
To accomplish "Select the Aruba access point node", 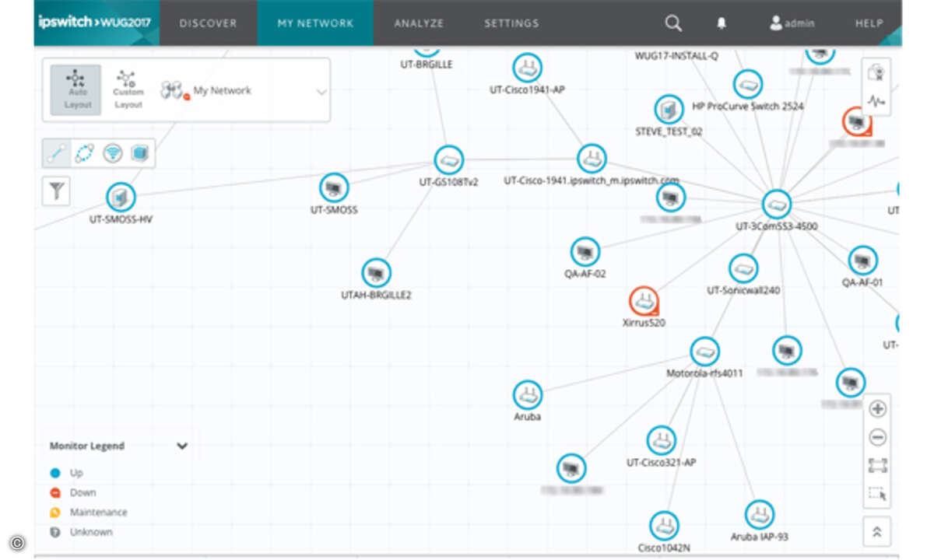I will click(x=528, y=395).
